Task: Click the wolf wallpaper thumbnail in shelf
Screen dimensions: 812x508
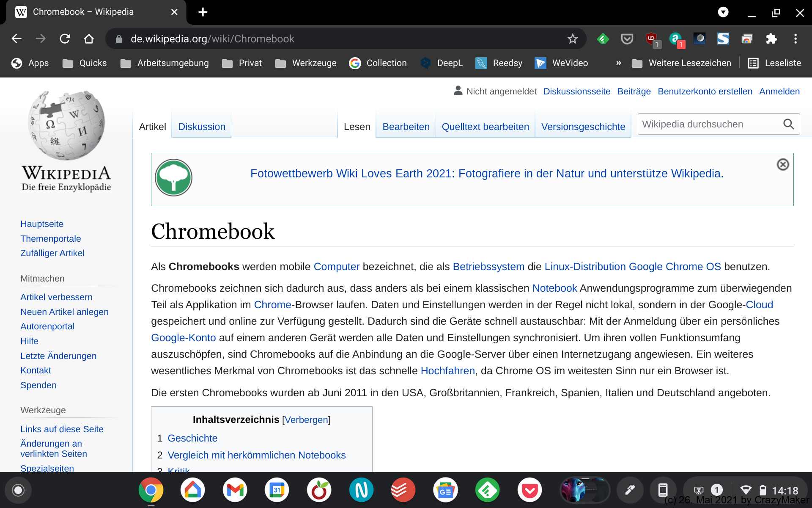Action: pos(585,490)
